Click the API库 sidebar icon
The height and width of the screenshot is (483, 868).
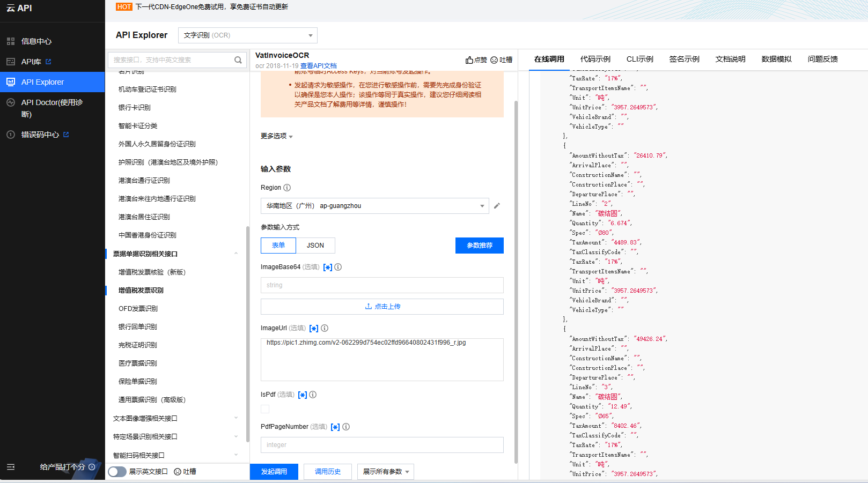(11, 62)
